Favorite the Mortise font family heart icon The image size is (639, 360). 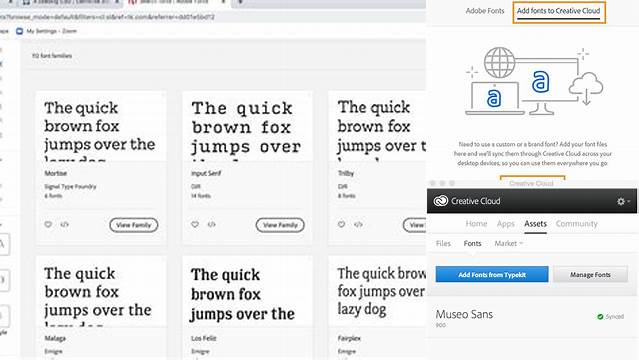coord(48,224)
